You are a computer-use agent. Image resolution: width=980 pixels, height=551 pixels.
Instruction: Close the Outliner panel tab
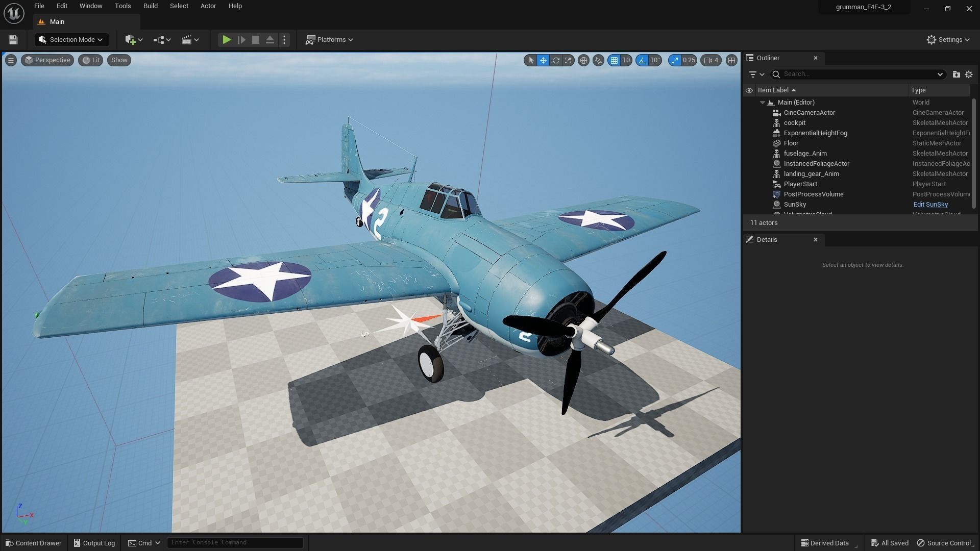tap(816, 58)
